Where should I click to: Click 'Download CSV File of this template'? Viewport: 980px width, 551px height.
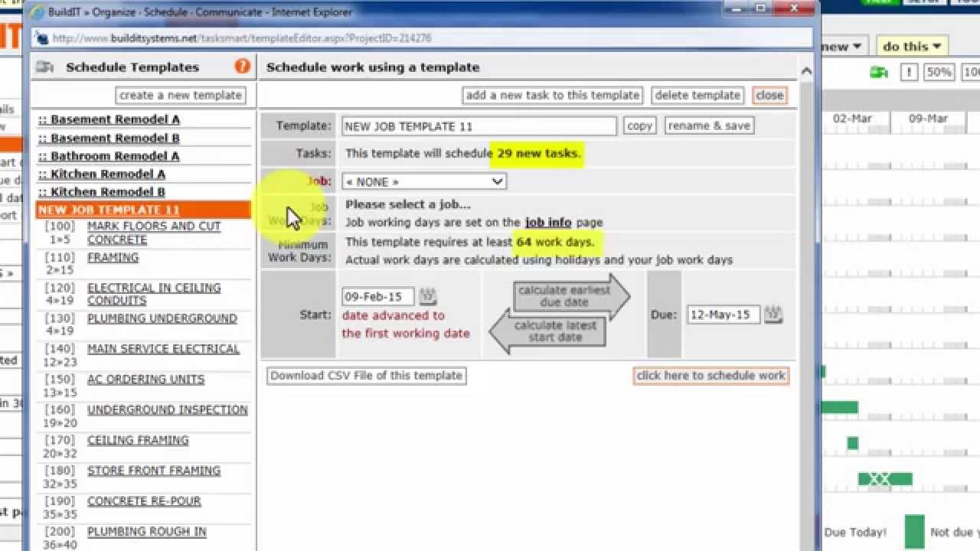(367, 376)
